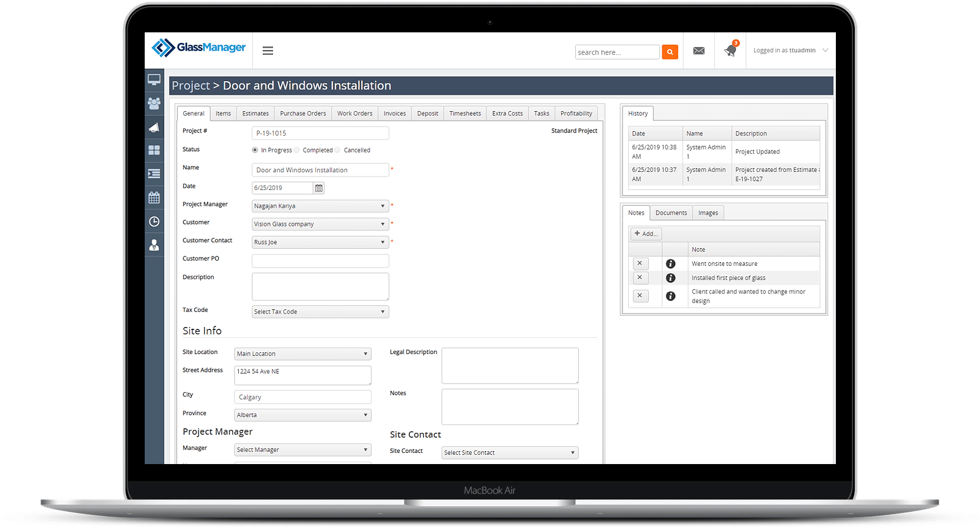Open the Customer dropdown
This screenshot has width=980, height=527.
320,225
